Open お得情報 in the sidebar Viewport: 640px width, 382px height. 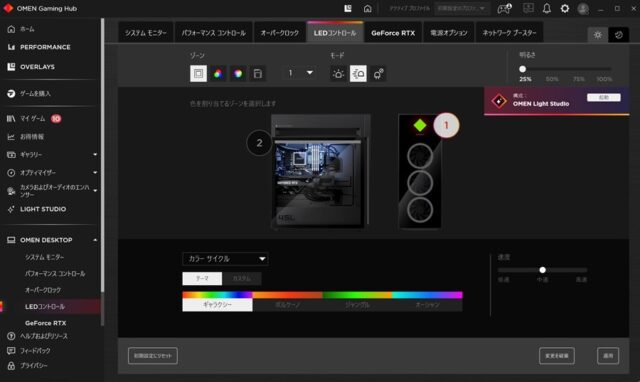[x=32, y=137]
